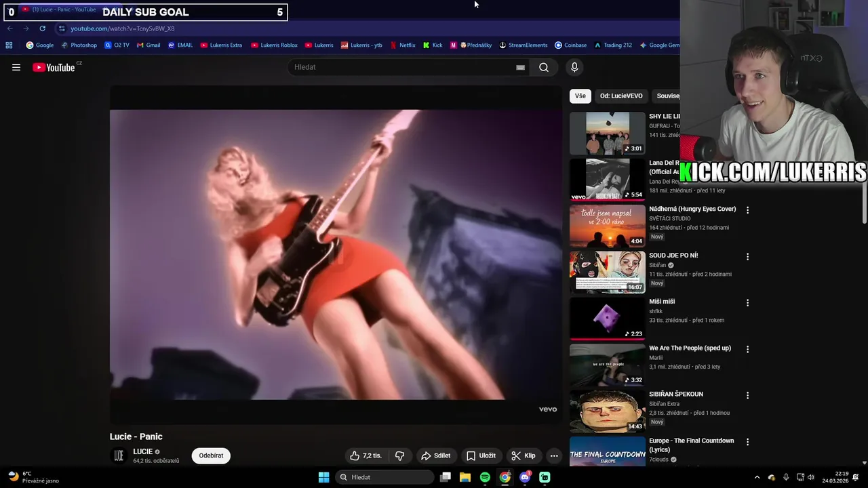Click the address bar URL field
This screenshot has height=488, width=868.
click(x=366, y=28)
